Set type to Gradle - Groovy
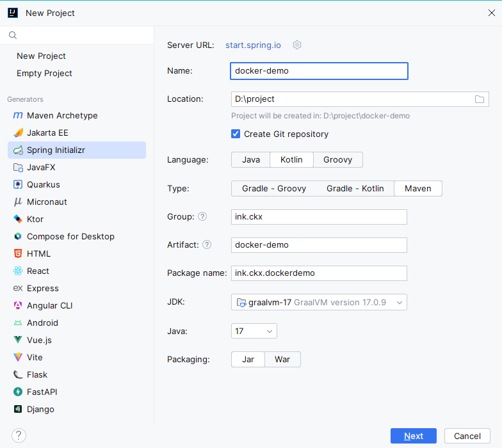 (x=274, y=188)
